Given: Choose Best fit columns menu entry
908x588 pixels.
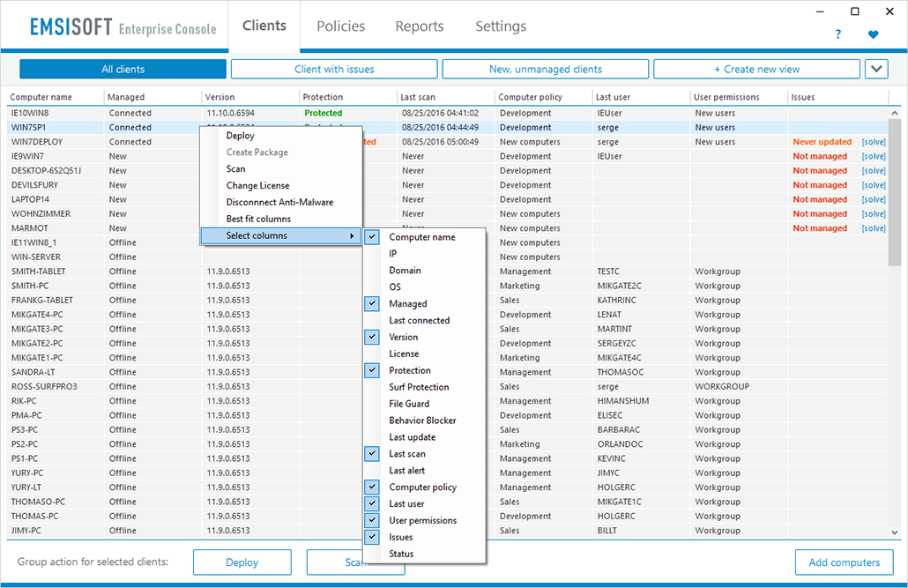Looking at the screenshot, I should click(281, 219).
